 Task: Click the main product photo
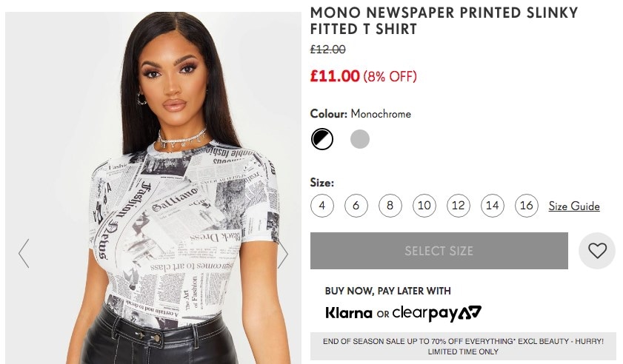(153, 188)
